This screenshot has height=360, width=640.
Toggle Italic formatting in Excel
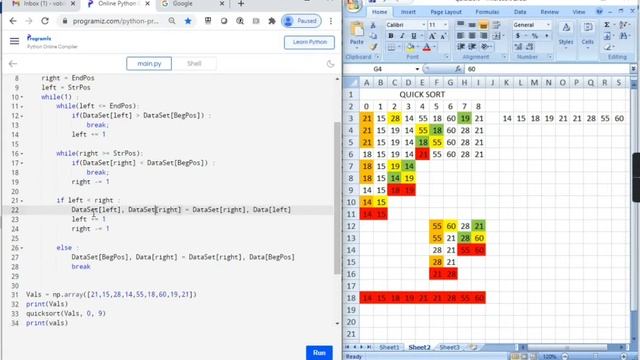pos(402,36)
